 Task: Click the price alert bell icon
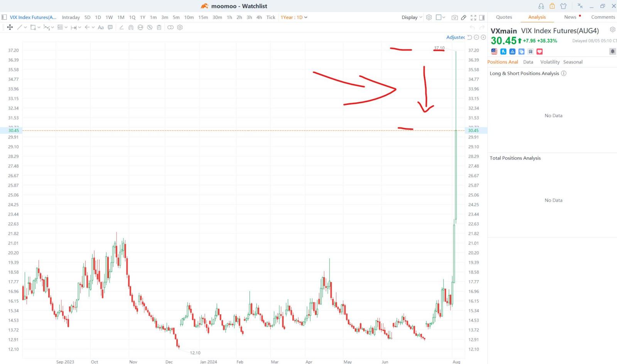pyautogui.click(x=612, y=52)
